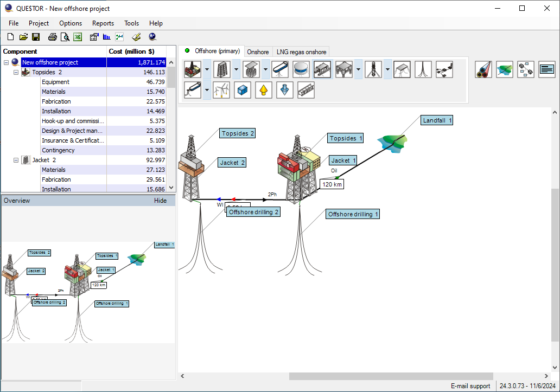Add the subsea manifold network component

pyautogui.click(x=444, y=69)
